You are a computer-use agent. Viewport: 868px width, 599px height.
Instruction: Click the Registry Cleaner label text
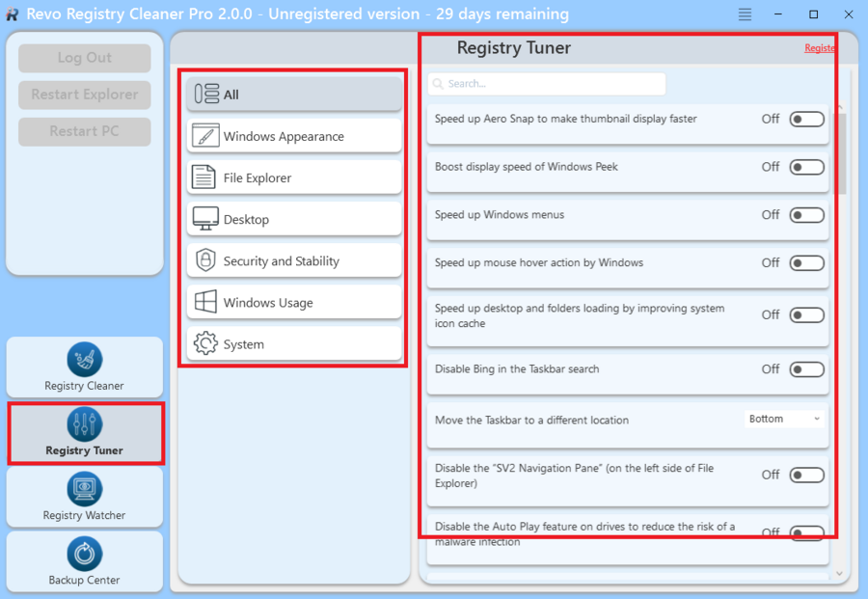coord(84,385)
